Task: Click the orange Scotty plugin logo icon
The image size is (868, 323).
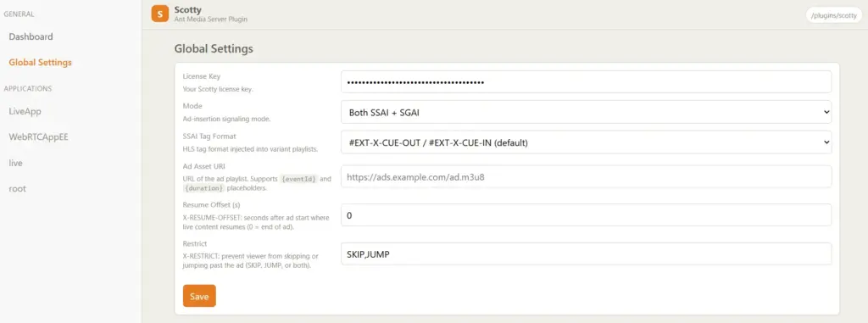Action: point(159,14)
